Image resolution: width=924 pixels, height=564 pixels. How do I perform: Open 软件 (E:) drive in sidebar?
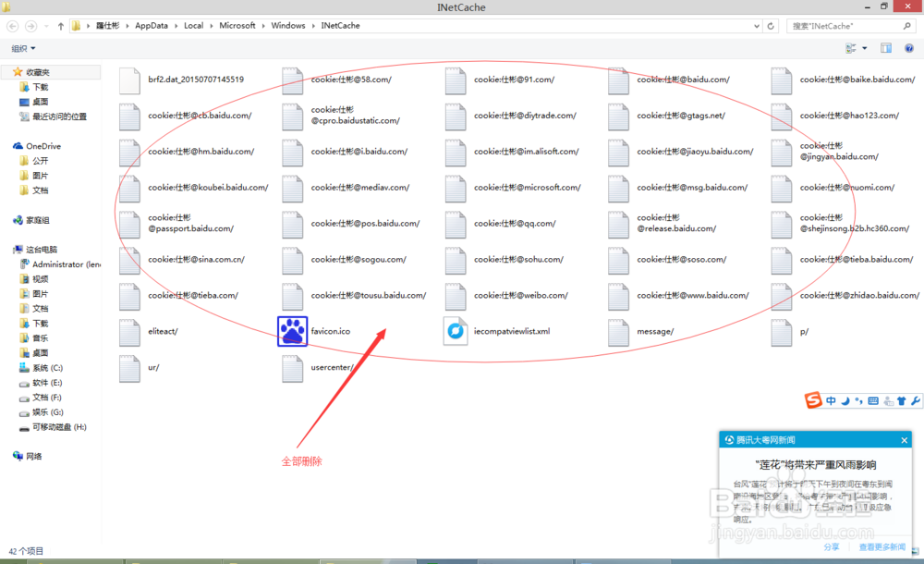click(47, 382)
